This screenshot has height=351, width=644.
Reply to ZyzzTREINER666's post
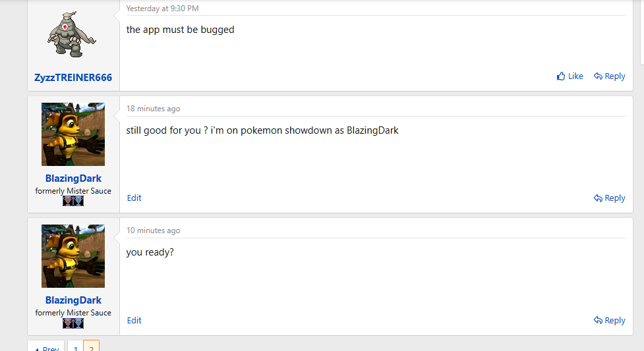[609, 76]
